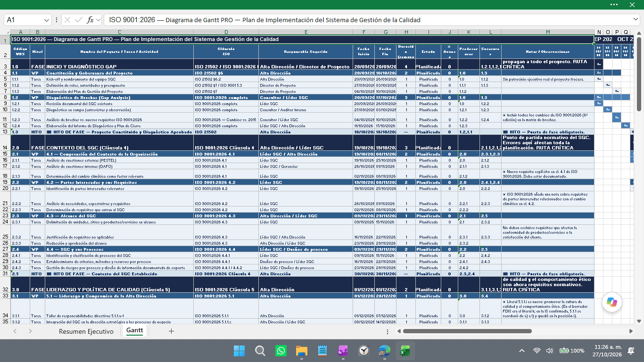Go to previous sheet with left arrow
This screenshot has height=362, width=644.
(15, 331)
